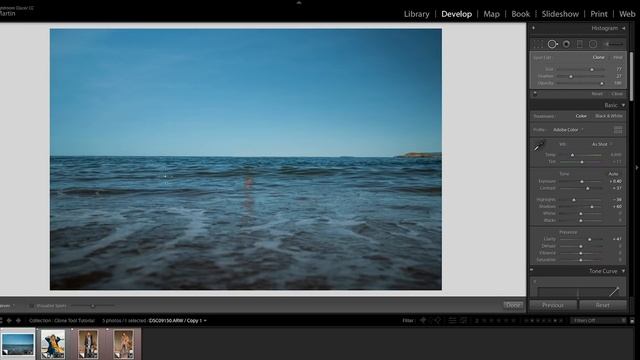The image size is (640, 360).
Task: Click Reset in Spot Edit panel
Action: [x=597, y=94]
